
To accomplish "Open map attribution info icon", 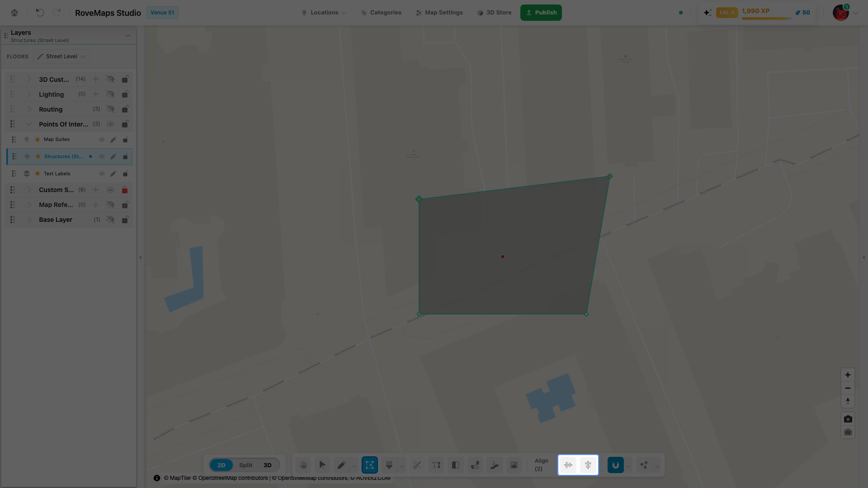I will (x=157, y=478).
